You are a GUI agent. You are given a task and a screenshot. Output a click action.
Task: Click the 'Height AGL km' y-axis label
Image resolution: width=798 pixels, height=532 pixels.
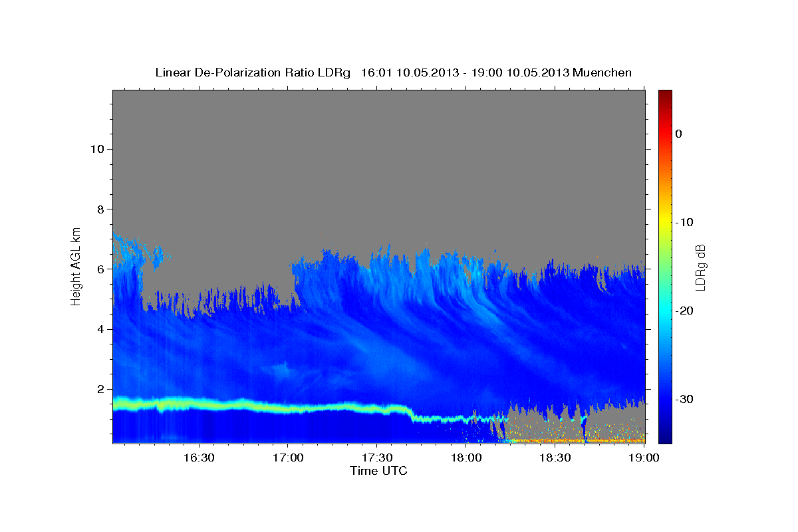click(76, 266)
